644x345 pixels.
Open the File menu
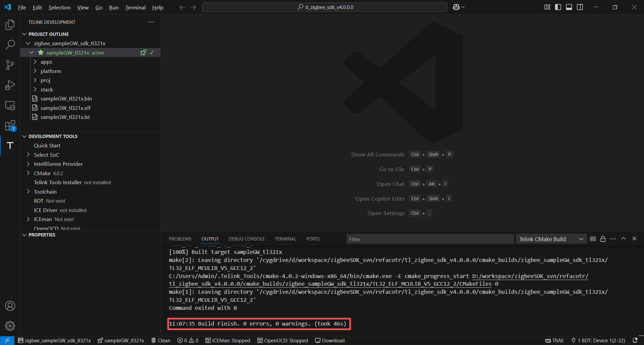[x=22, y=7]
